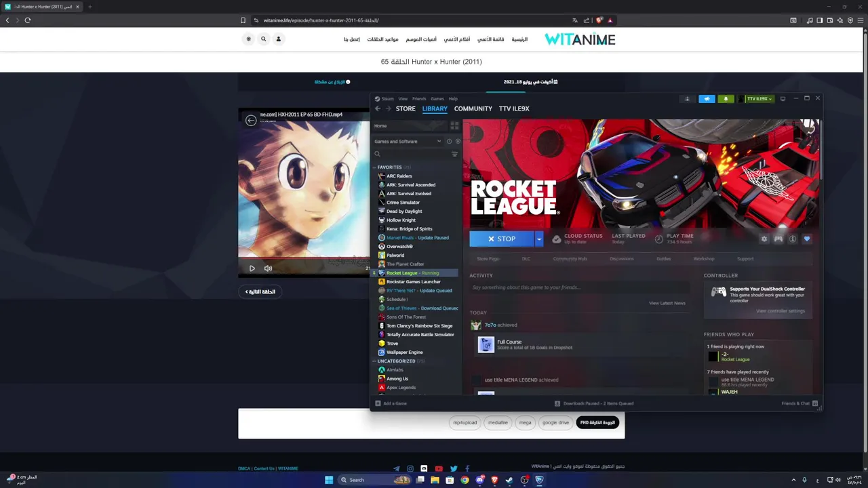Click Add a Game button

[391, 403]
